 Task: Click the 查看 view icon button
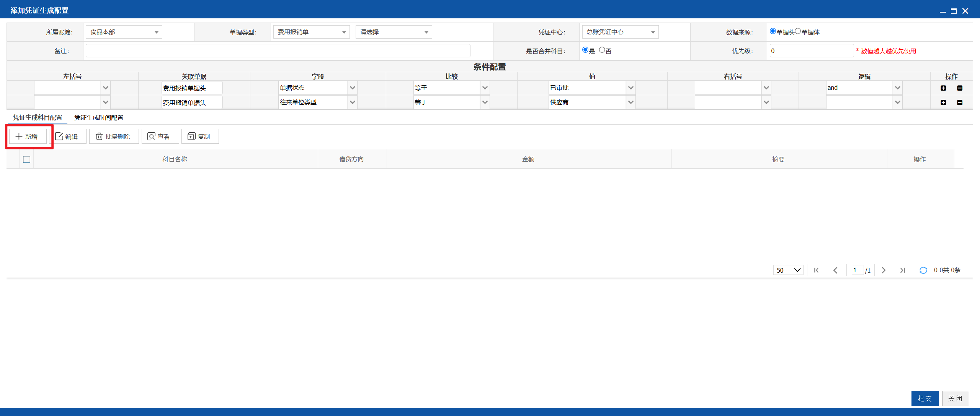coord(160,136)
